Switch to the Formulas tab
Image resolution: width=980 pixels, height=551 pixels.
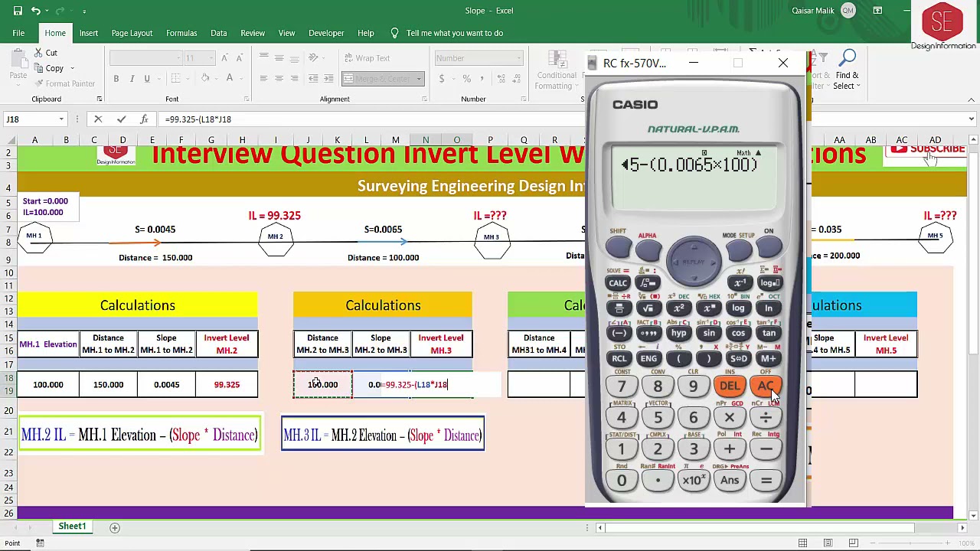(181, 33)
